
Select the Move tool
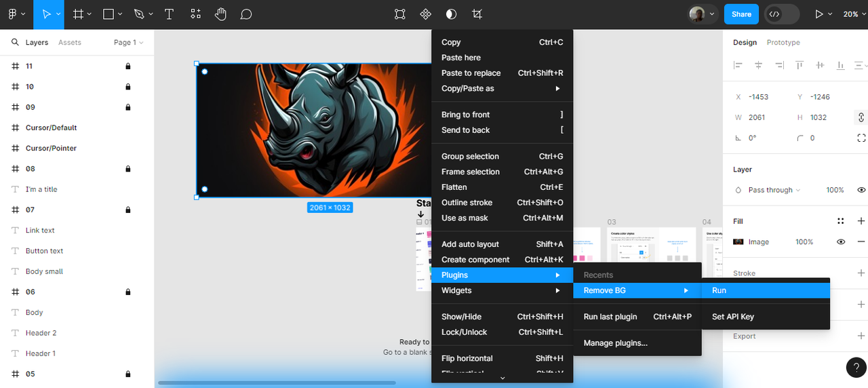46,14
